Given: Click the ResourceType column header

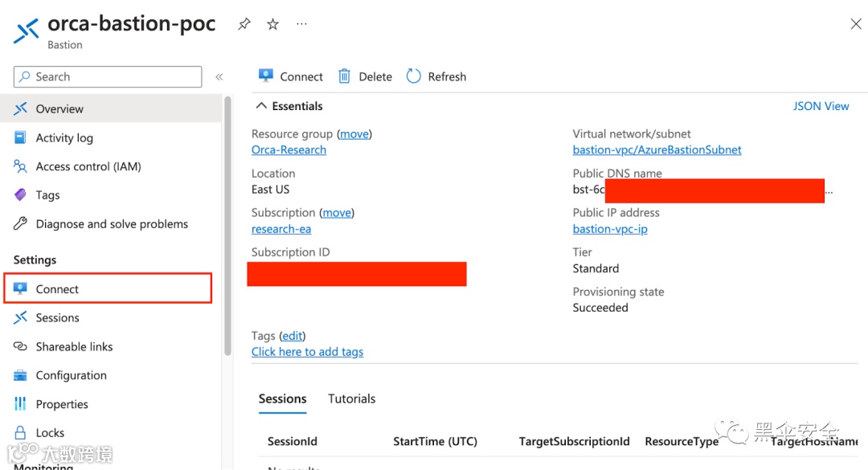Looking at the screenshot, I should coord(682,441).
